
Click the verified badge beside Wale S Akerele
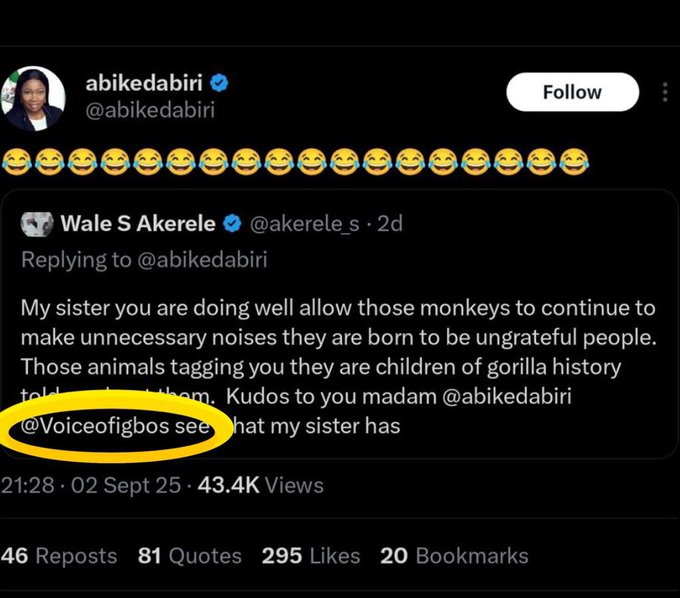(231, 223)
